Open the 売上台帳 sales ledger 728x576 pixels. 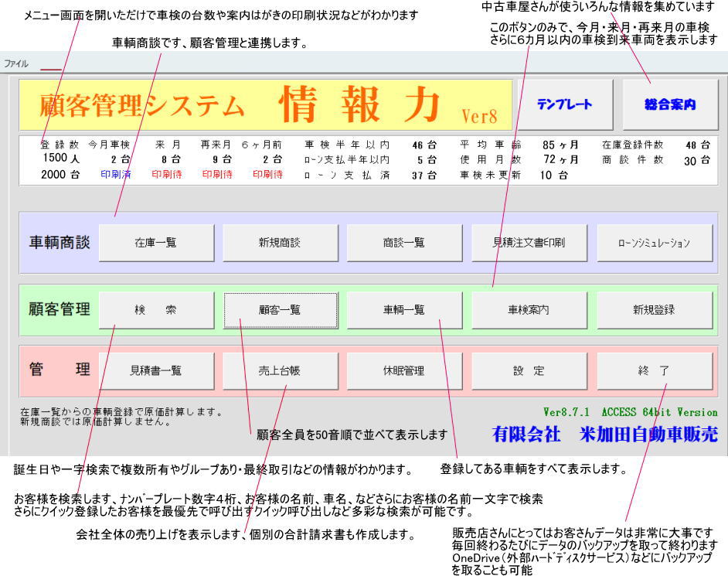coord(280,371)
